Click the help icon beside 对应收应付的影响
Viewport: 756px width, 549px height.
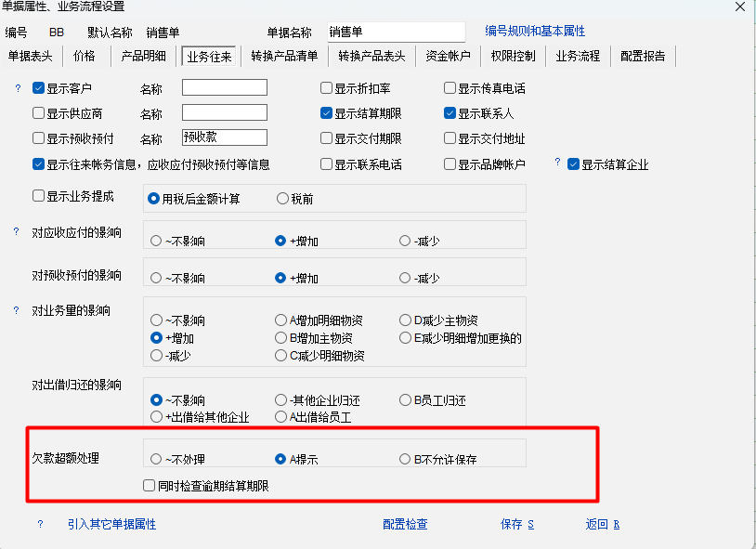(16, 231)
